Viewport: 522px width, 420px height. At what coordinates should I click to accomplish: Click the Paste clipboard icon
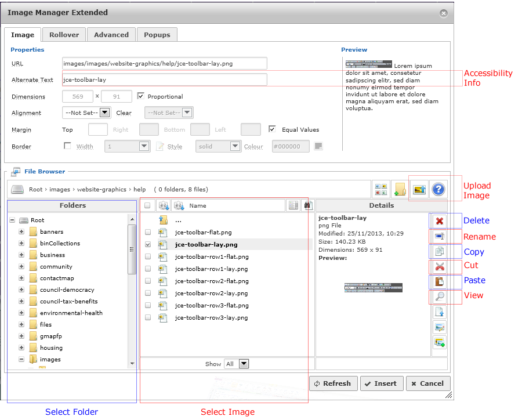pyautogui.click(x=440, y=282)
